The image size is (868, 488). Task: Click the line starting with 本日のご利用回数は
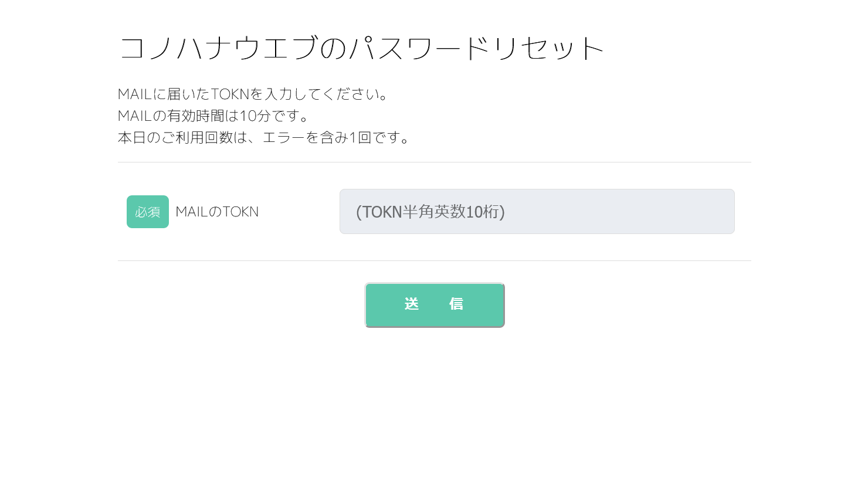coord(264,137)
